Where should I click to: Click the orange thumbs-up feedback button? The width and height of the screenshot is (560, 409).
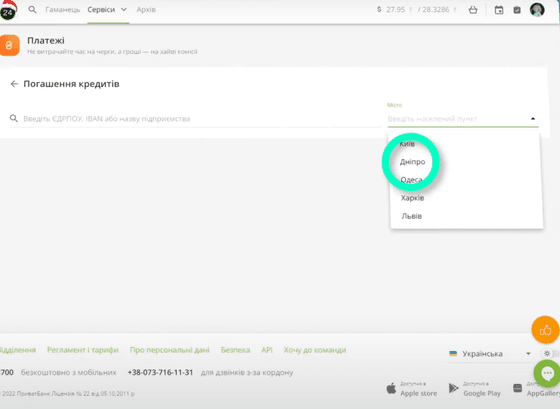pos(545,330)
